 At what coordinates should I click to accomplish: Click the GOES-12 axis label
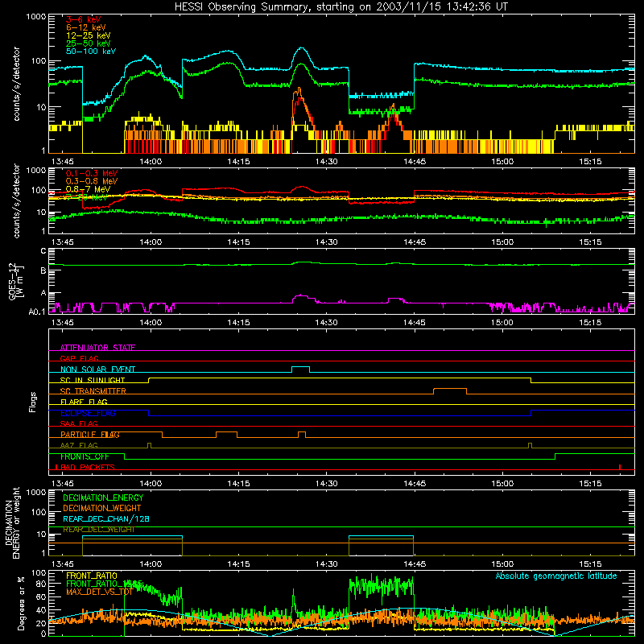pos(16,281)
